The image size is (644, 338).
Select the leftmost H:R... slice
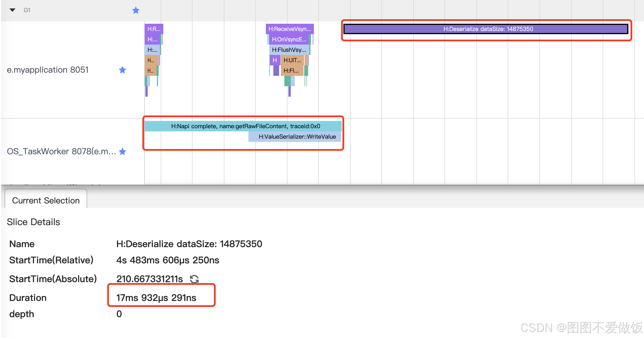(x=153, y=29)
